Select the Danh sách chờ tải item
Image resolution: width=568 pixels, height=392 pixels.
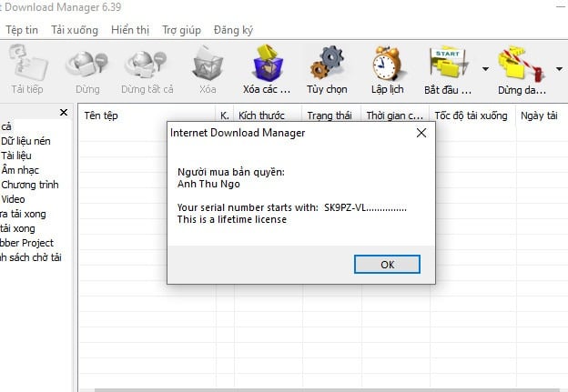31,257
